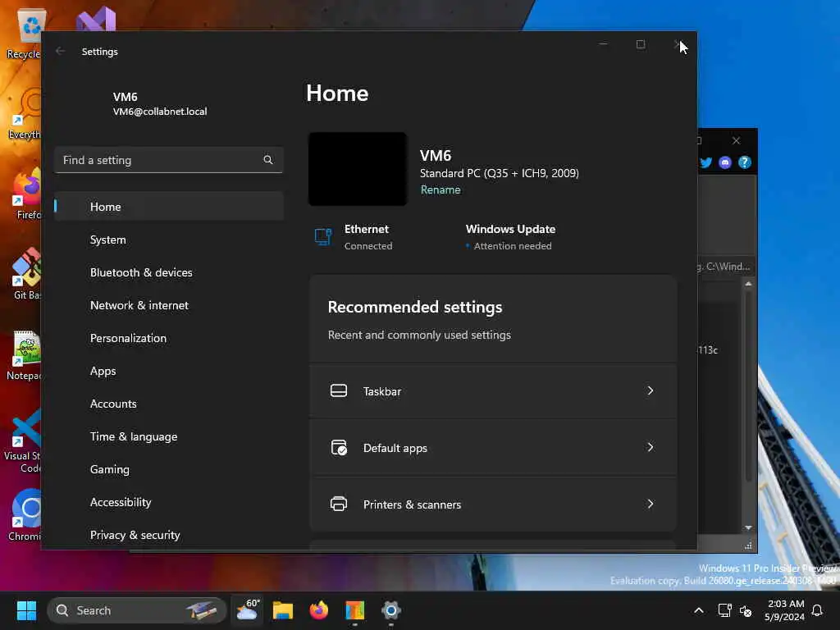
Task: Click the Find a setting search box
Action: point(169,160)
